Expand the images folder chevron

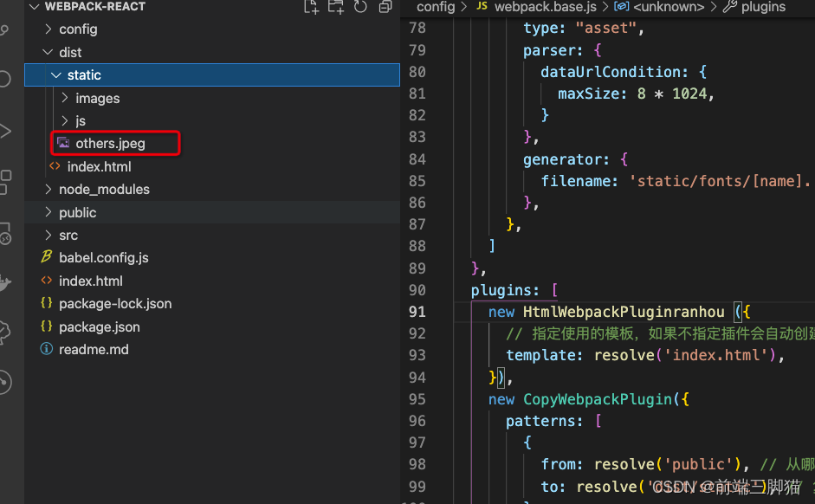(x=65, y=98)
